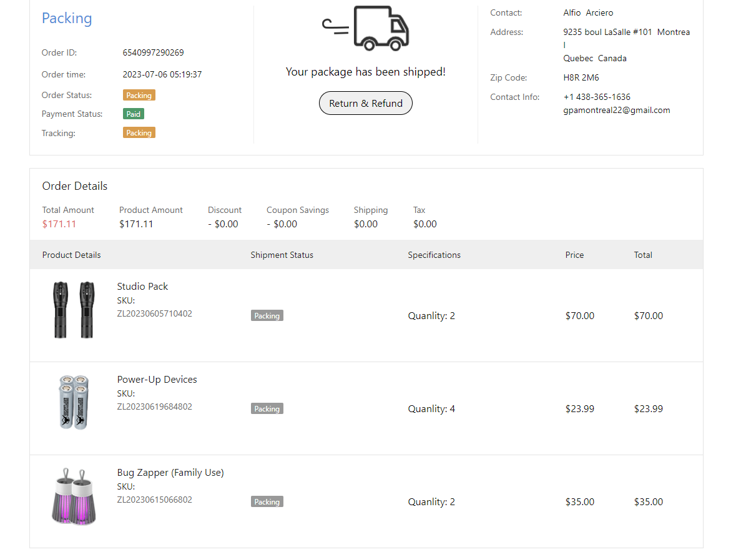Open the Bug Zapper product thumbnail

[74, 495]
